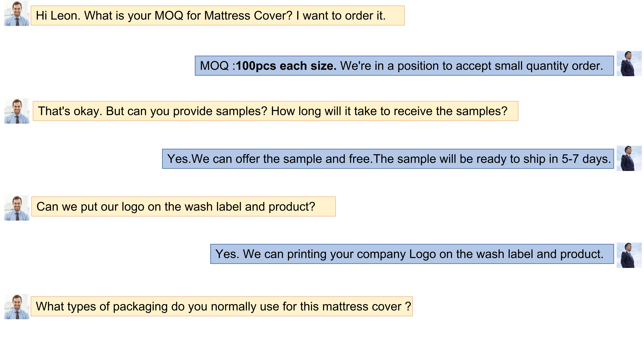Screen dimensions: 644x362
Task: Select the supplier avatar next to the Logo printing reply
Action: [x=629, y=255]
